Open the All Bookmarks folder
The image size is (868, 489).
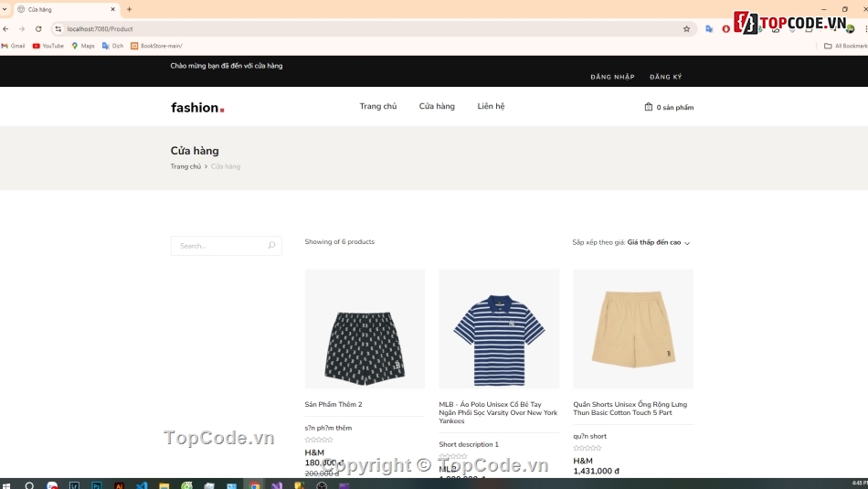845,46
